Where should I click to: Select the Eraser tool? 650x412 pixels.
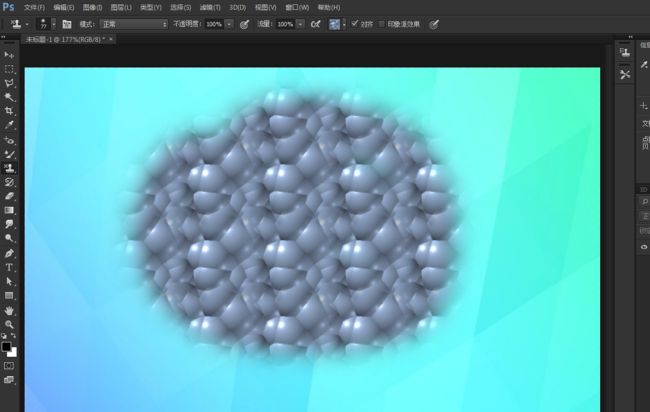9,196
